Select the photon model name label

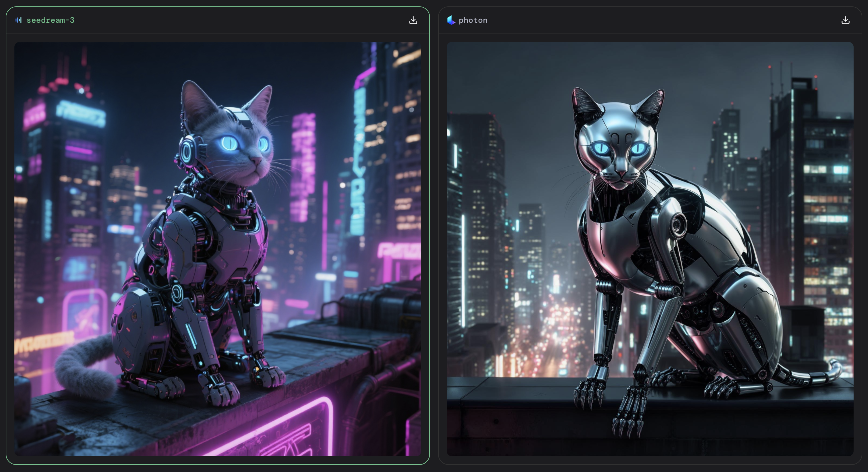coord(473,20)
